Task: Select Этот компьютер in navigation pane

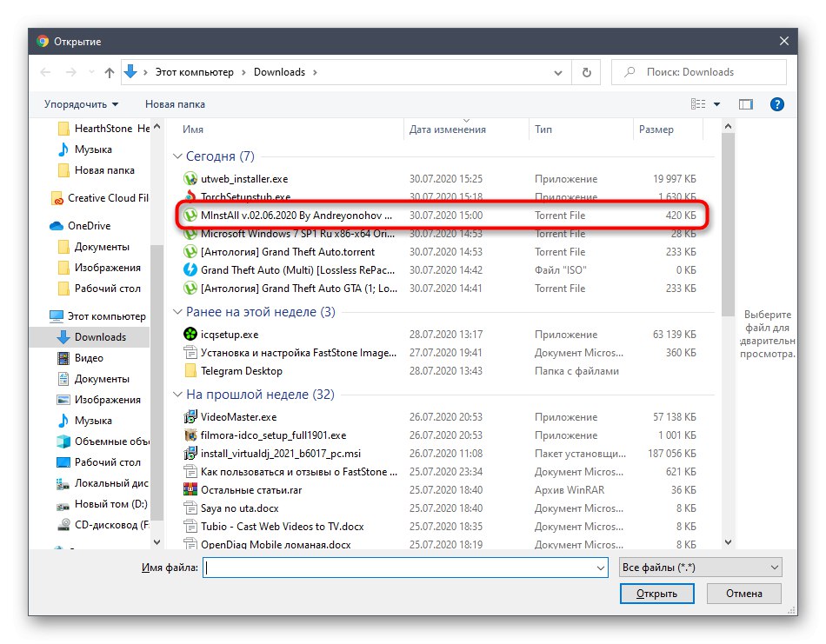Action: 97,316
